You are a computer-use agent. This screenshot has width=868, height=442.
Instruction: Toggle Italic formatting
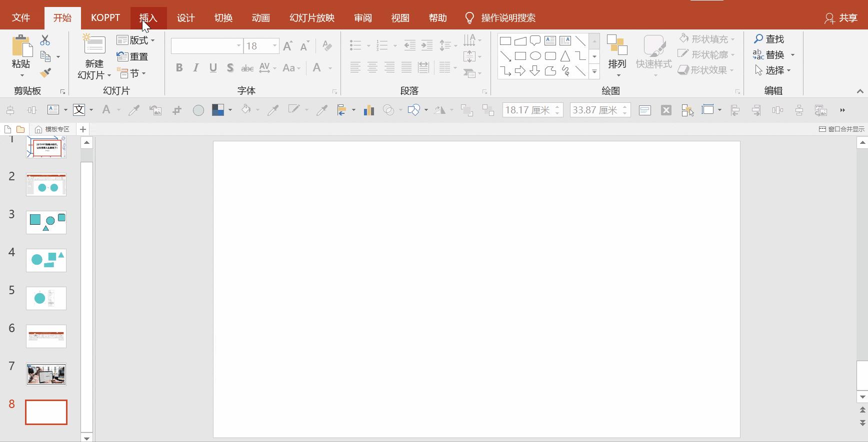[x=196, y=68]
